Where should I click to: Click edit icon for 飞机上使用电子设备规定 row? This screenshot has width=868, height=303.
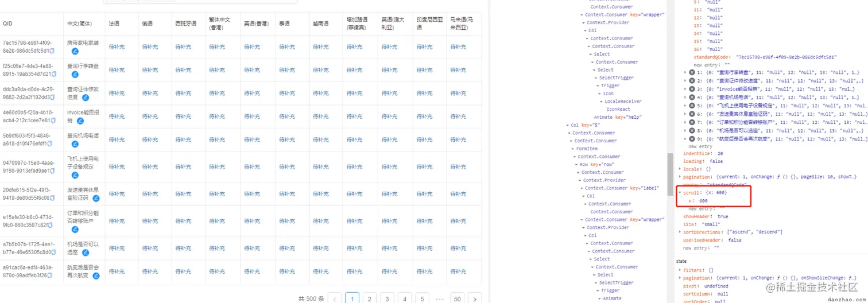(75, 175)
